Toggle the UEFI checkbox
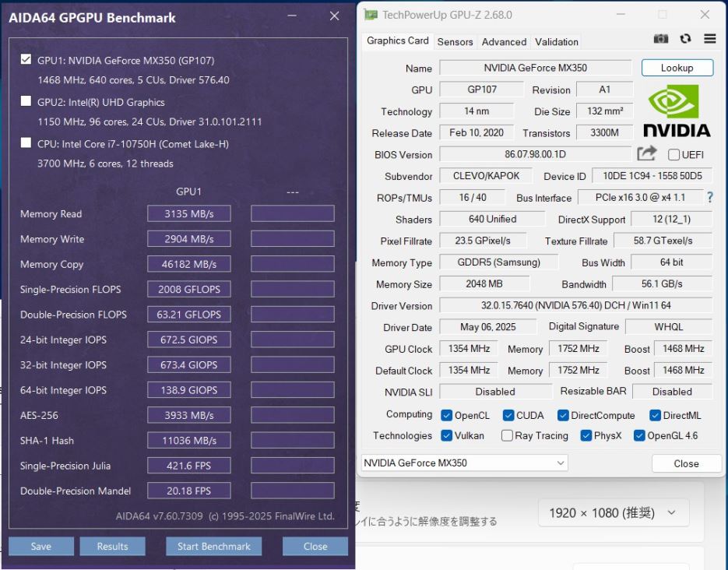 coord(673,155)
